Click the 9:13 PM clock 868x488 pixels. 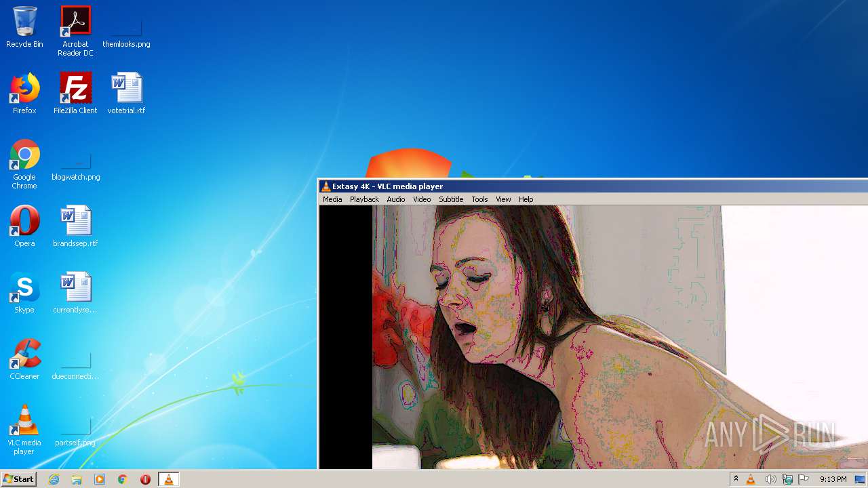(x=833, y=479)
